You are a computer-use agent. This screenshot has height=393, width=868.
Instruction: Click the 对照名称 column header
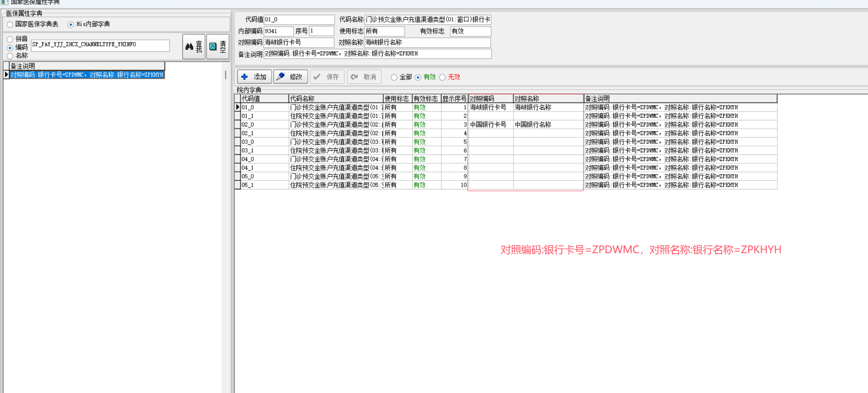(x=548, y=98)
